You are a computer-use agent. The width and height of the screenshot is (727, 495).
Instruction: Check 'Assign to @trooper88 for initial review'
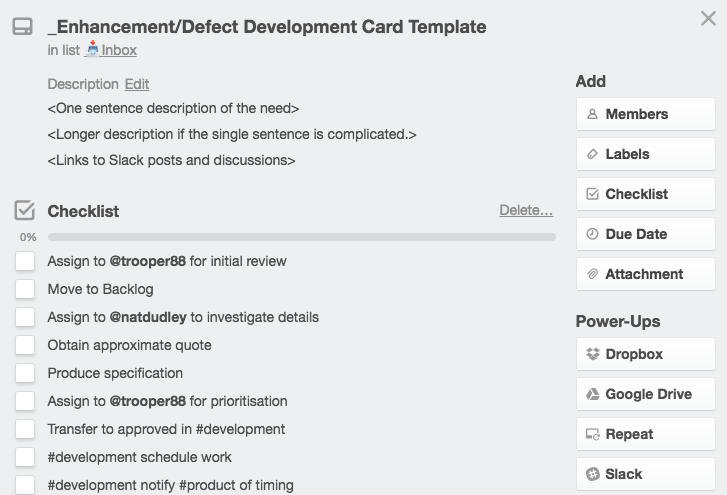[x=25, y=261]
